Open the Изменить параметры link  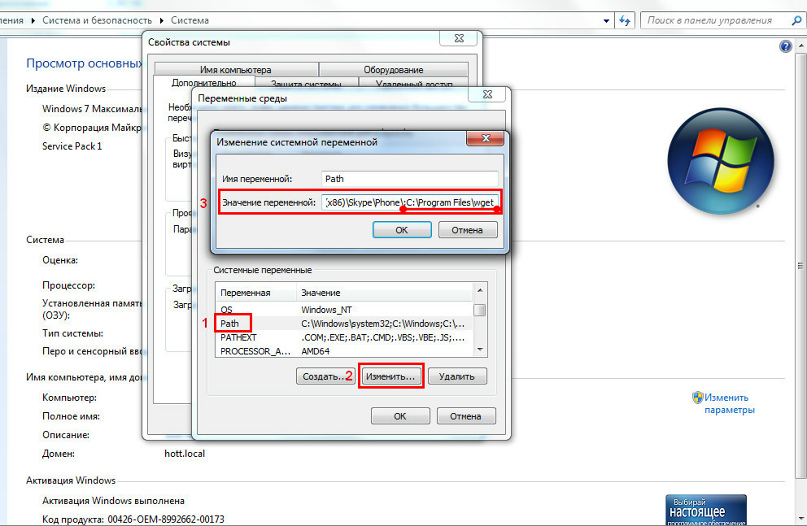(x=729, y=403)
